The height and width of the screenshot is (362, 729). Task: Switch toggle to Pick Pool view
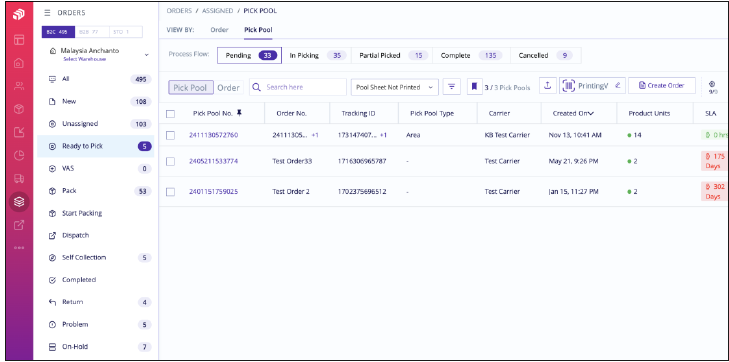pos(191,87)
